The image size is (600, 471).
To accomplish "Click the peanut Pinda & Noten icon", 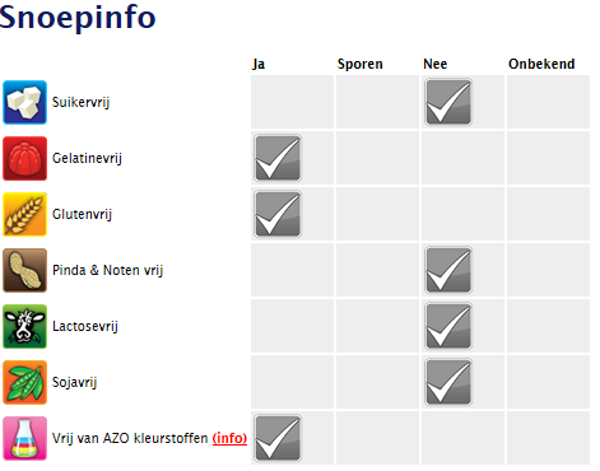I will tap(25, 270).
